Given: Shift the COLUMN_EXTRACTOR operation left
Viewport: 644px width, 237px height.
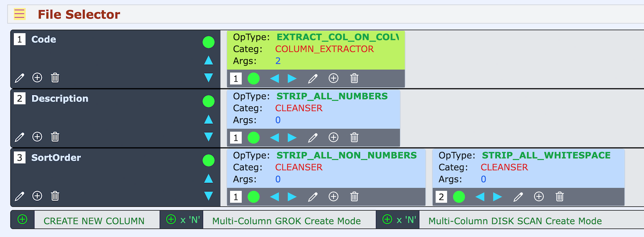Looking at the screenshot, I should (275, 78).
